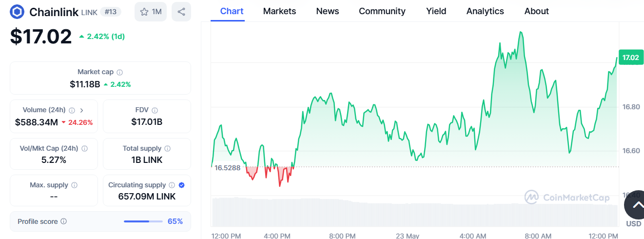Open the Market cap info icon
Image resolution: width=644 pixels, height=239 pixels.
pos(120,72)
